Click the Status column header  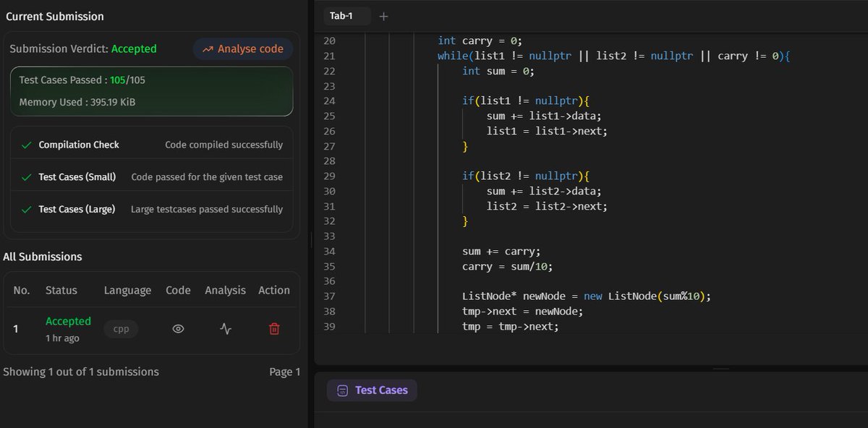pos(61,290)
